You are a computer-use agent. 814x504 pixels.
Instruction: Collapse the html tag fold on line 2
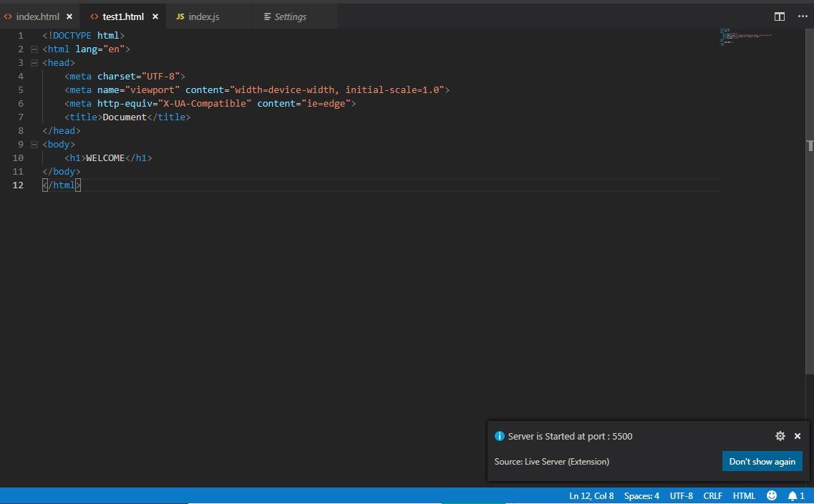34,49
